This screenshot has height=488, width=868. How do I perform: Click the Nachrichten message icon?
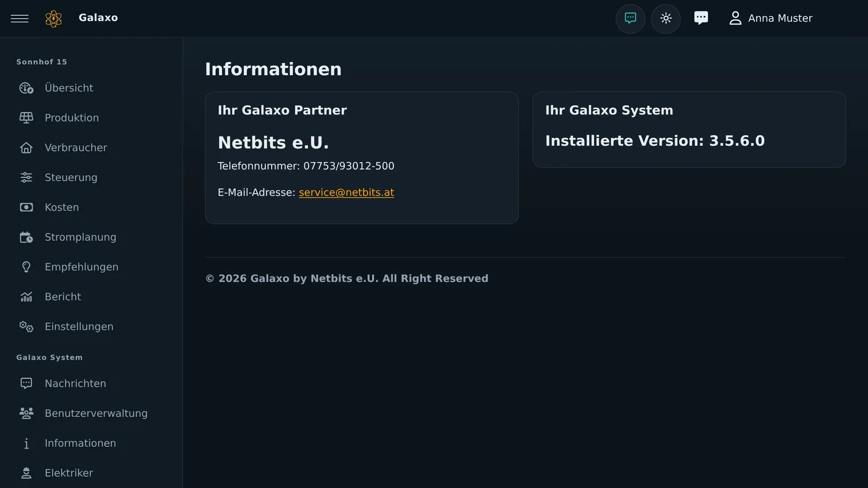(x=26, y=383)
